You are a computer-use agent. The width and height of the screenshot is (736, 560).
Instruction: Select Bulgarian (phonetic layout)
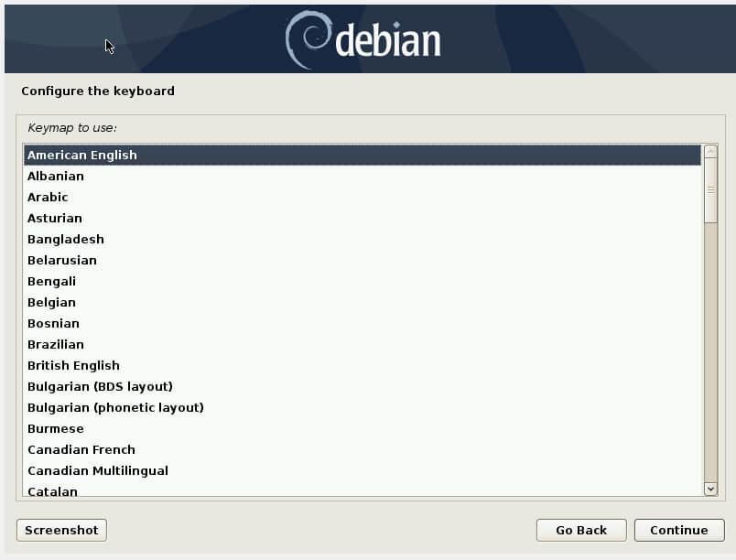pyautogui.click(x=115, y=407)
